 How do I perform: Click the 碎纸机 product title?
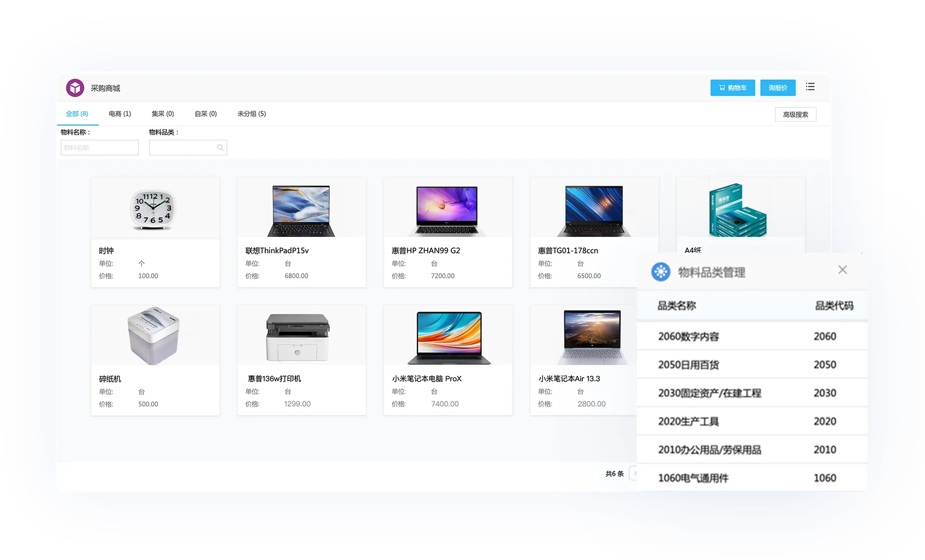pos(110,379)
